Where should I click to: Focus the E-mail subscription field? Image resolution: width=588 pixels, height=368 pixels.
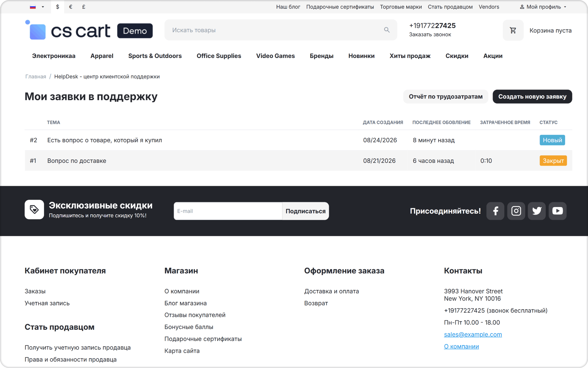pos(228,211)
